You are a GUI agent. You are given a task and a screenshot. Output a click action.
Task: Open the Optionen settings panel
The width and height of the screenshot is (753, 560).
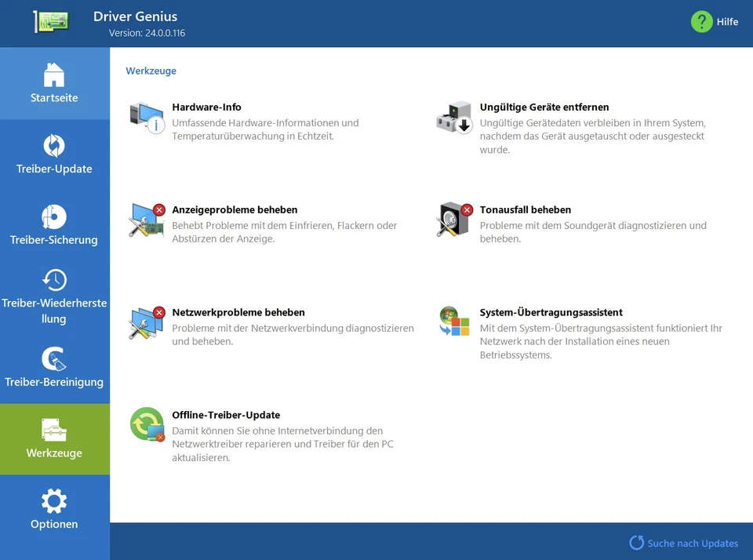pyautogui.click(x=54, y=510)
